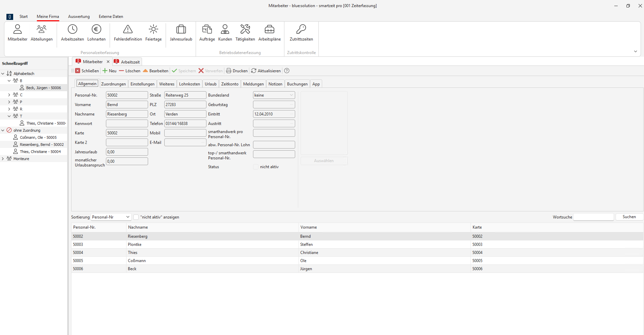The image size is (644, 335).
Task: Open the Mitarbeiter ribbon icon
Action: (18, 33)
